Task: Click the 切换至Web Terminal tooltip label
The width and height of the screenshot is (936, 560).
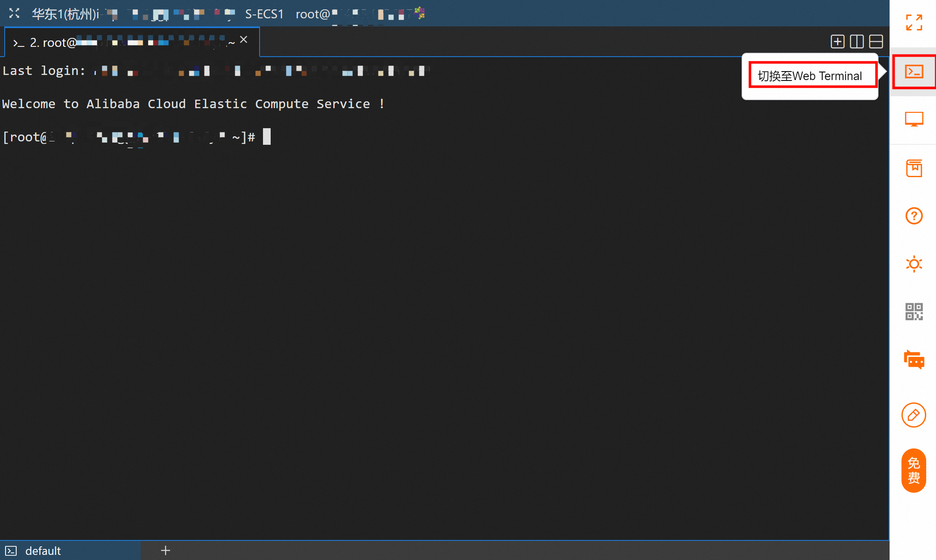Action: [x=810, y=76]
